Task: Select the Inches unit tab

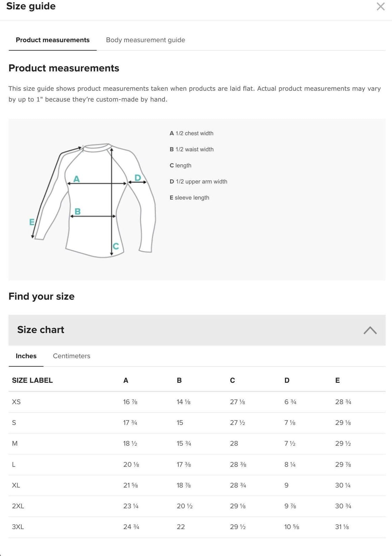Action: (x=26, y=356)
